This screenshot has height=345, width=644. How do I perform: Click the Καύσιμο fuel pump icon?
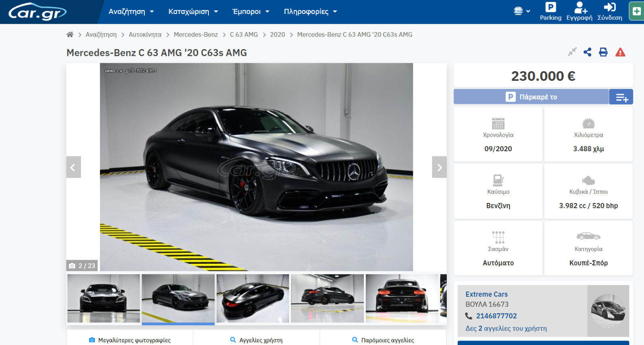tap(498, 180)
